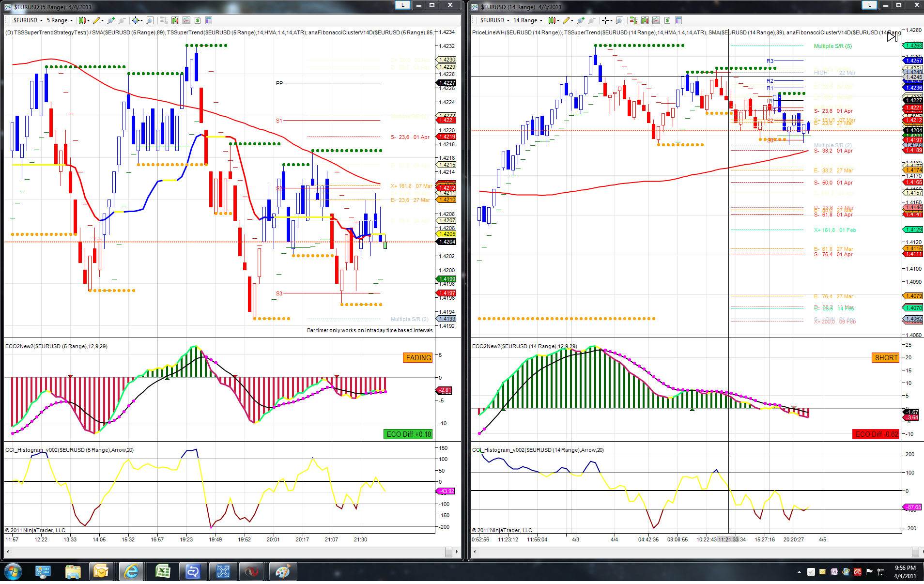Click Zoom In magnifier in 14 Range toolbar
This screenshot has width=924, height=584.
[581, 20]
